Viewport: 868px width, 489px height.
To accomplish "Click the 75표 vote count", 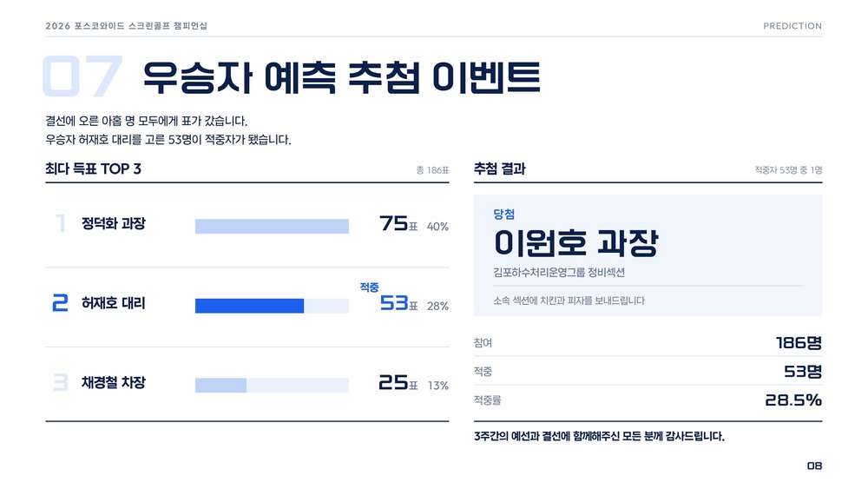I will coord(398,224).
